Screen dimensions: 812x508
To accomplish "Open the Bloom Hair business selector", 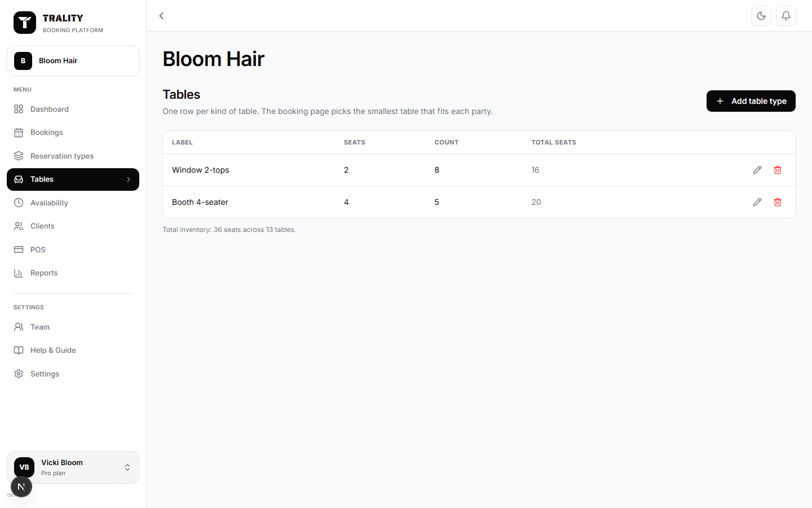I will 73,61.
